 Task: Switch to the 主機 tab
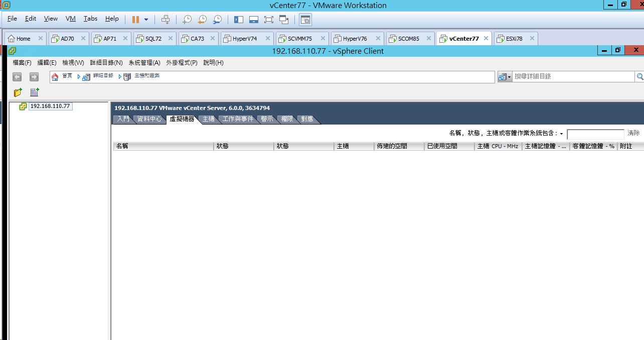pos(208,120)
